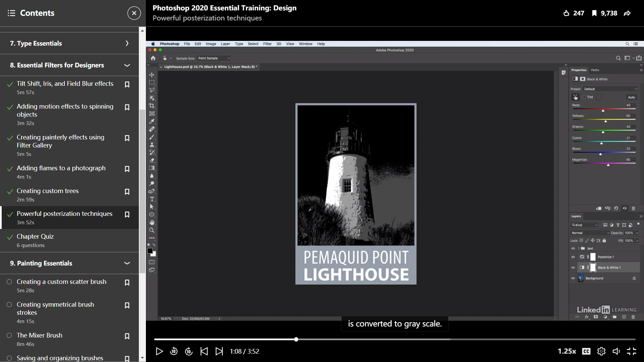Toggle visibility of the Posterize 1 layer
The image size is (644, 362).
click(574, 257)
